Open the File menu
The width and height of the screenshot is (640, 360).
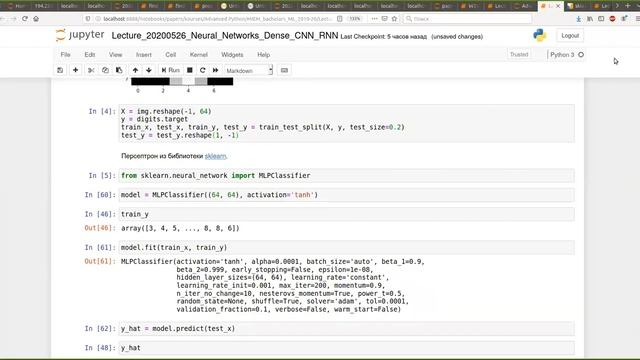tap(65, 55)
